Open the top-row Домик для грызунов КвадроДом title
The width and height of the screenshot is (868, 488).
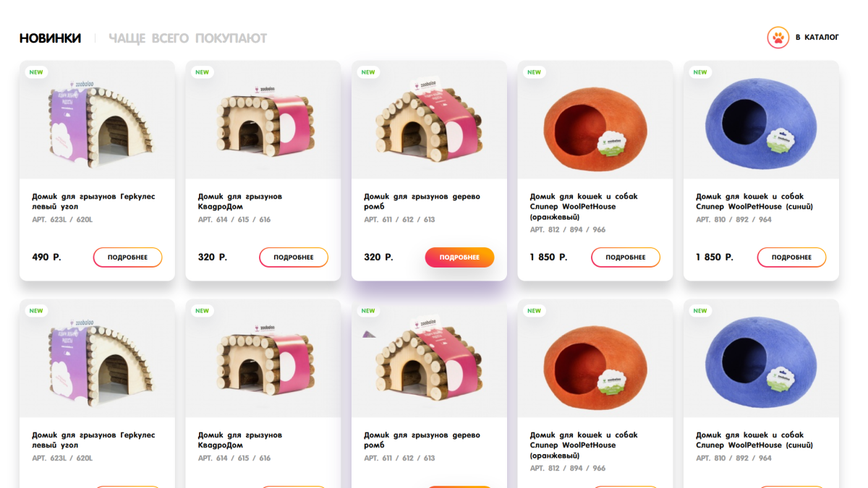click(x=240, y=201)
